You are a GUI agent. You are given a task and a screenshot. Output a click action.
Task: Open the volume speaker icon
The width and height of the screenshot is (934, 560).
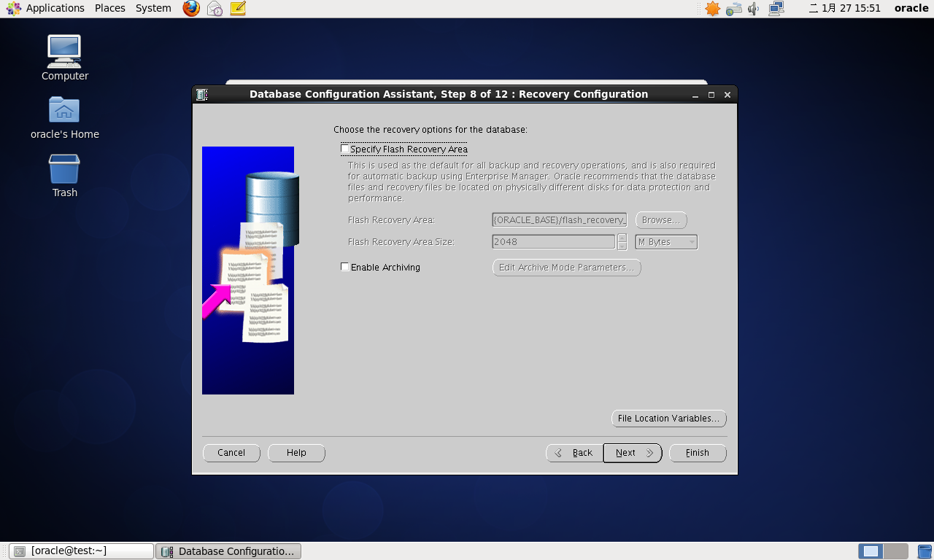point(754,9)
